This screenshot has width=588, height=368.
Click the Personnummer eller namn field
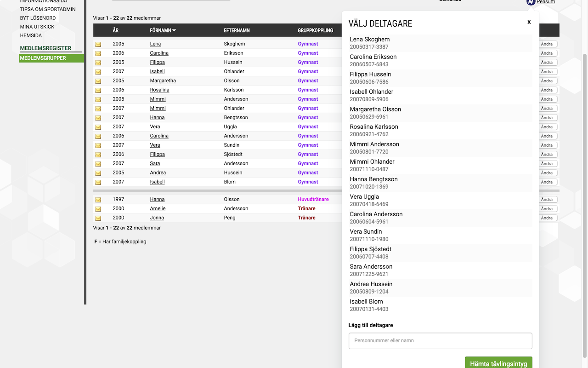pyautogui.click(x=440, y=341)
